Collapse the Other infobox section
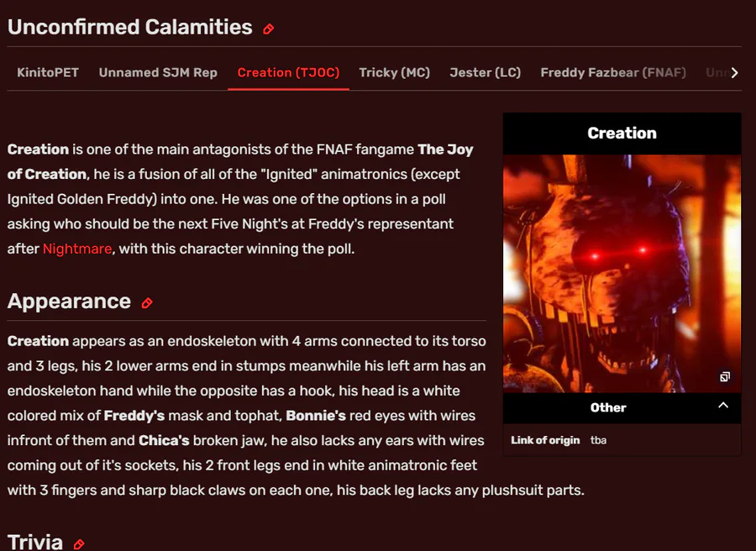The width and height of the screenshot is (756, 551). (723, 406)
